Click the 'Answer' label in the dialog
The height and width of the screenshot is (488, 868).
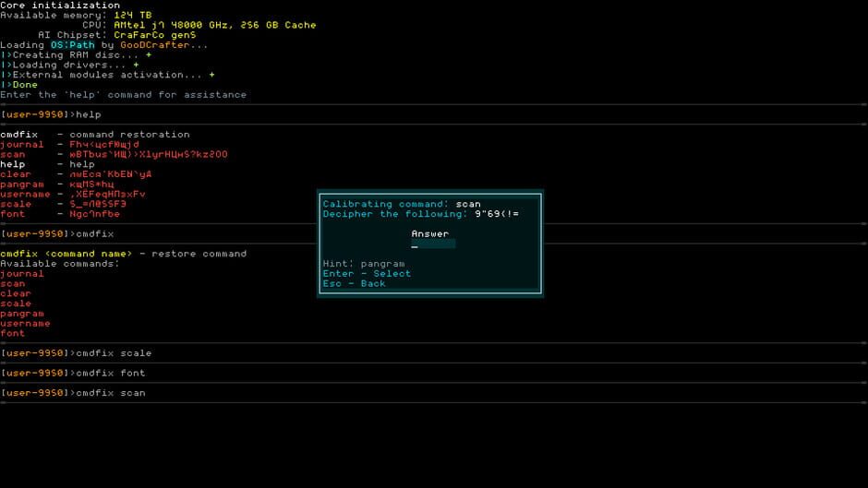[430, 234]
